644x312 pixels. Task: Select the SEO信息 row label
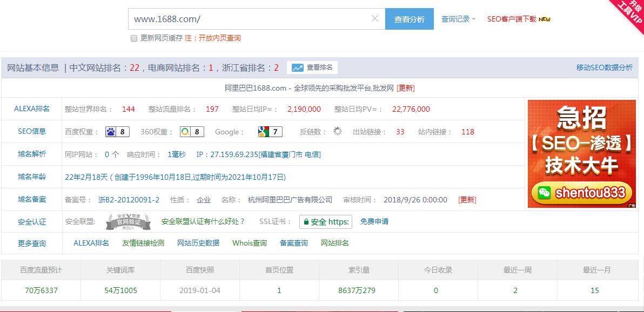[x=32, y=131]
